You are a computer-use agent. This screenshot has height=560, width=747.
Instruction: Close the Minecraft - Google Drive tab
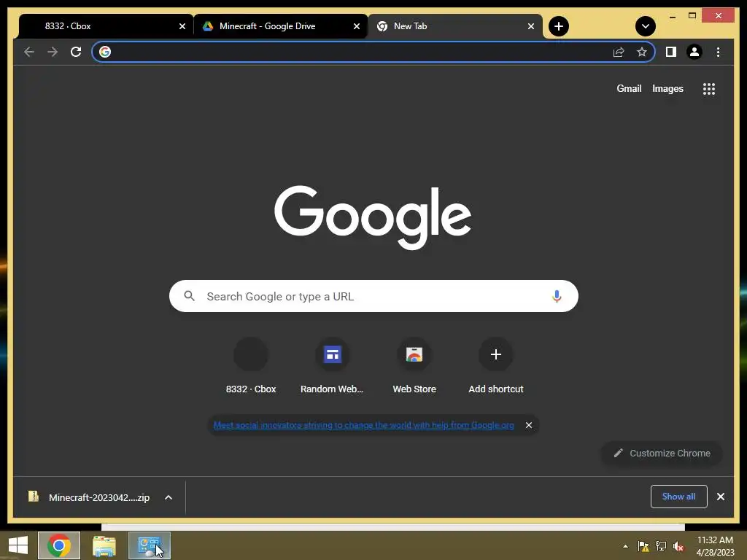pyautogui.click(x=356, y=26)
